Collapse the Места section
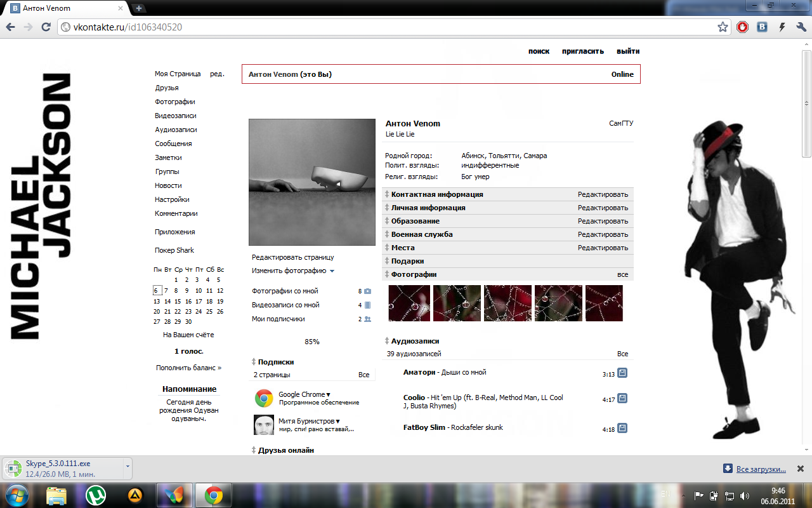 point(387,248)
